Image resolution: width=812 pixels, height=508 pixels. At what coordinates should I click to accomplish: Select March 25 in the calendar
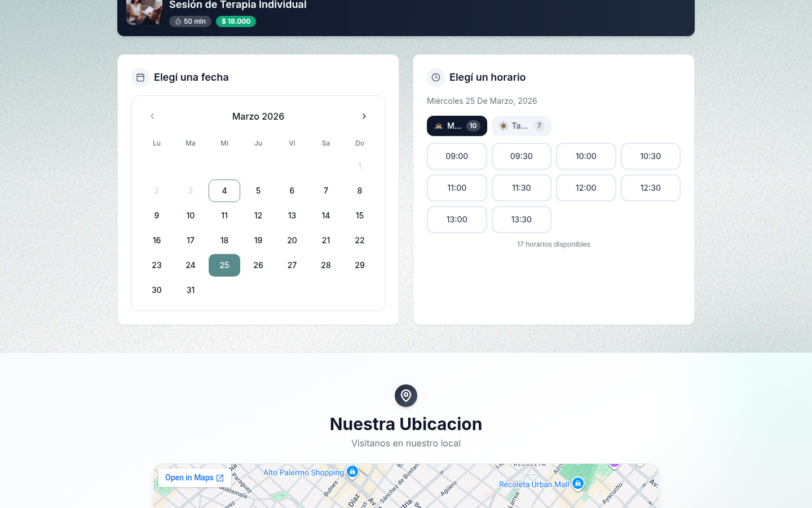coord(224,265)
